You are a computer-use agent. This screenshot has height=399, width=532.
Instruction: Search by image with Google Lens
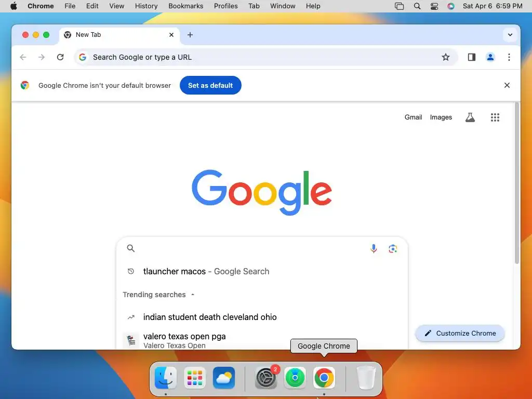(393, 248)
